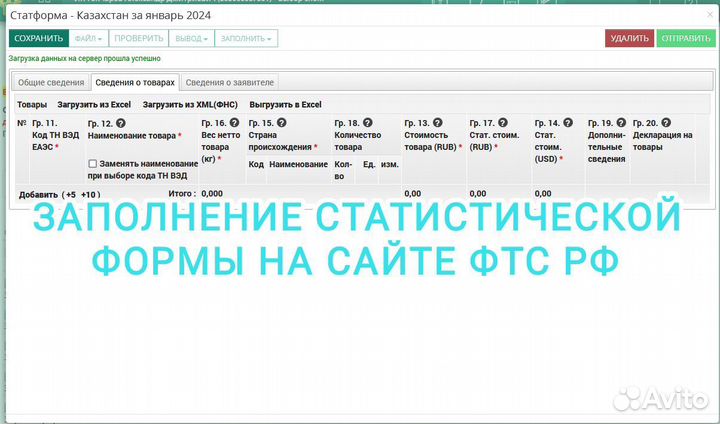Switch to Общие сведения tab

click(51, 82)
